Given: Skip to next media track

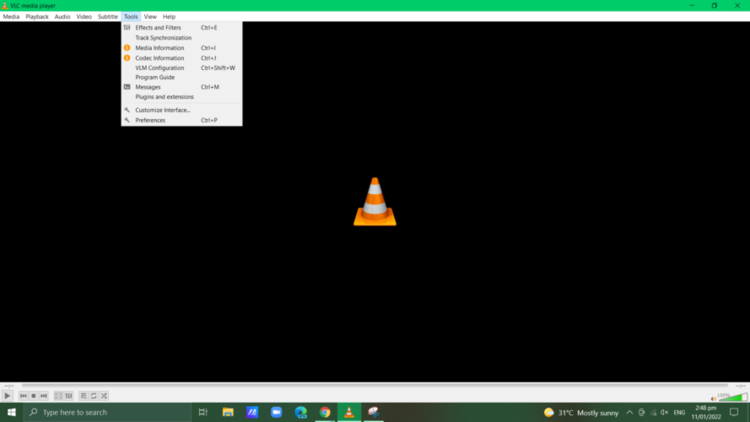Looking at the screenshot, I should [x=44, y=396].
